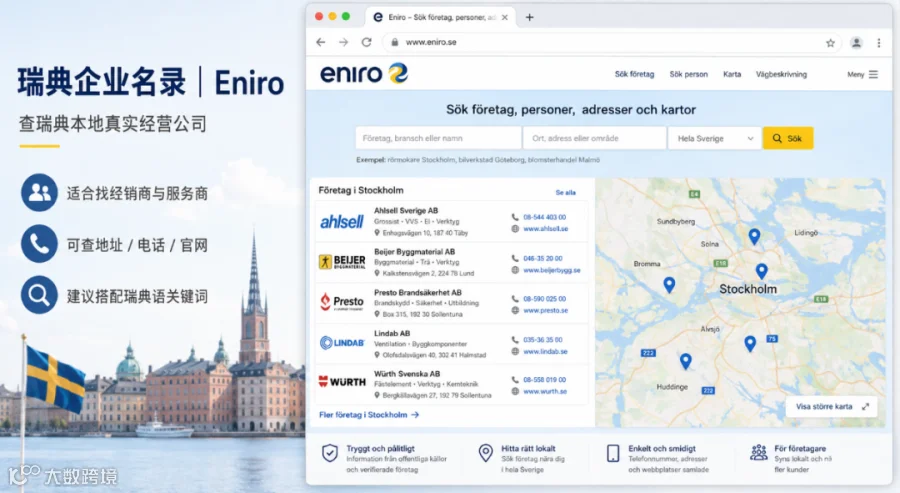
Task: Click the address bar URL www.eniro.se
Action: click(x=431, y=42)
